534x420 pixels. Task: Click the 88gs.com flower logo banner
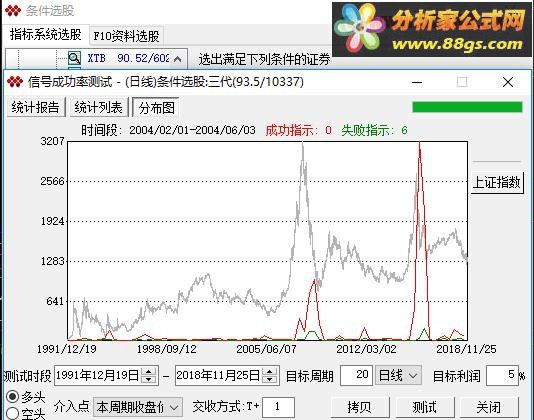tap(431, 29)
